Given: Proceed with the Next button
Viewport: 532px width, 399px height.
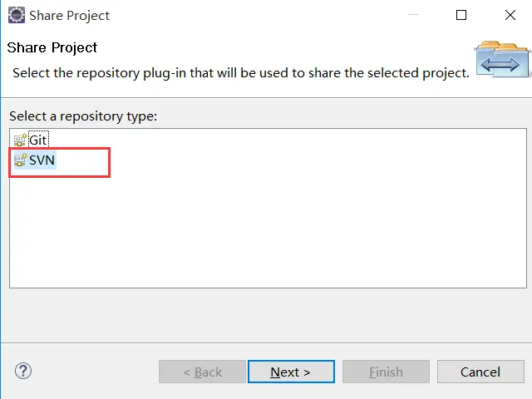Looking at the screenshot, I should coord(291,372).
